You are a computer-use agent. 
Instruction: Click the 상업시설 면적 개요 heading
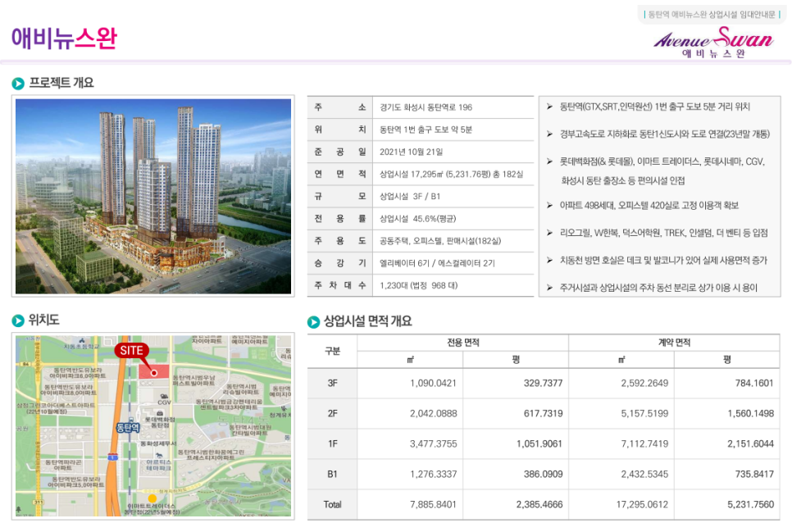tap(367, 321)
